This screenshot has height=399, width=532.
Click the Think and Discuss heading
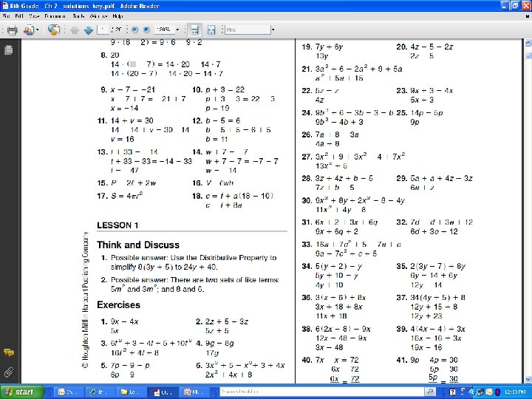pos(138,245)
